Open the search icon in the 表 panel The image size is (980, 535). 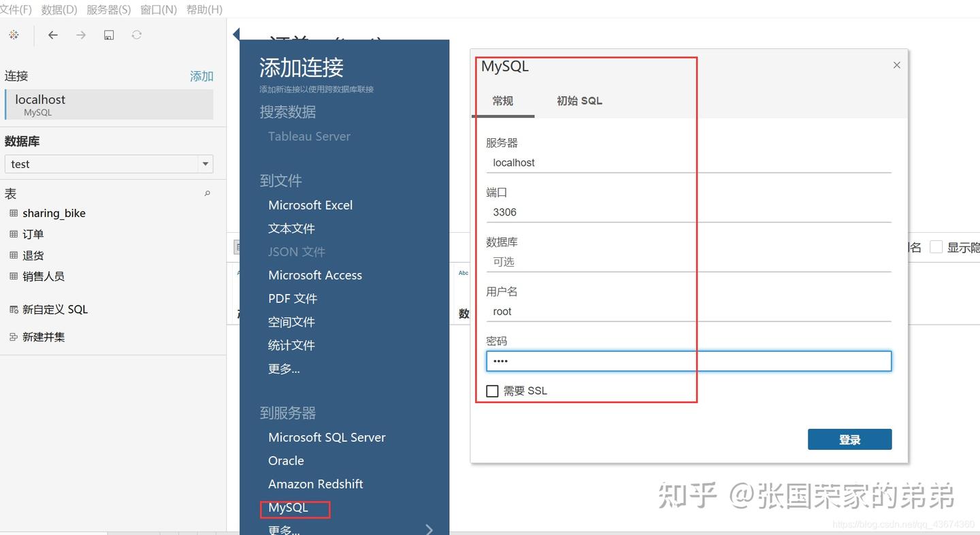207,193
